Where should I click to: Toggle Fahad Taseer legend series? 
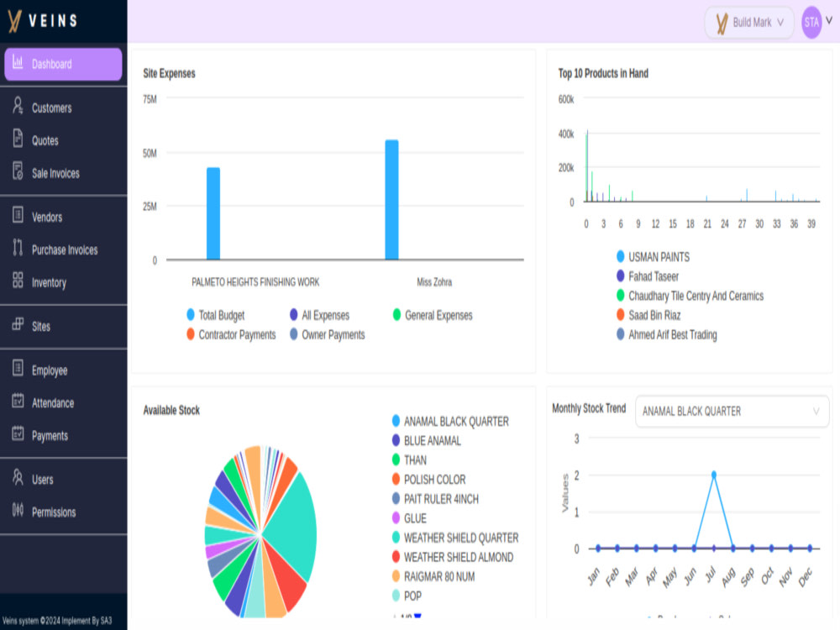point(647,276)
